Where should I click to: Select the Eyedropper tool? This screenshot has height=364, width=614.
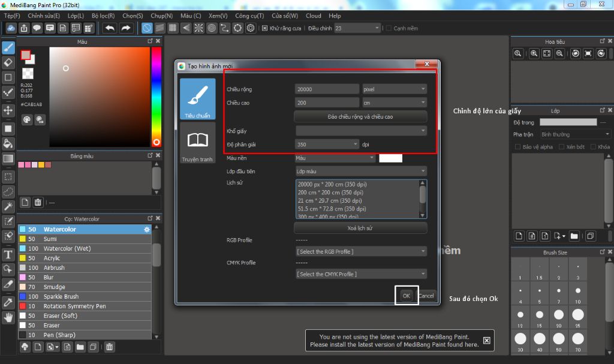coord(8,302)
